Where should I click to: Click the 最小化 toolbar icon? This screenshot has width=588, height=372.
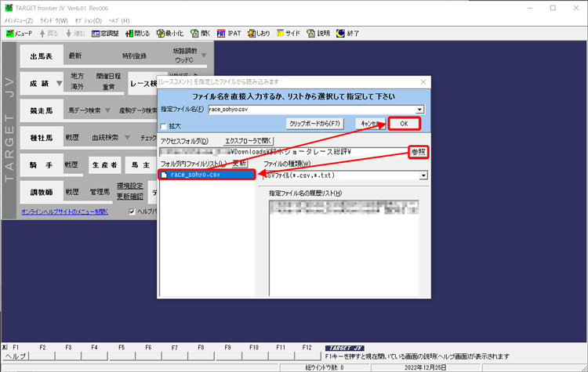click(169, 34)
